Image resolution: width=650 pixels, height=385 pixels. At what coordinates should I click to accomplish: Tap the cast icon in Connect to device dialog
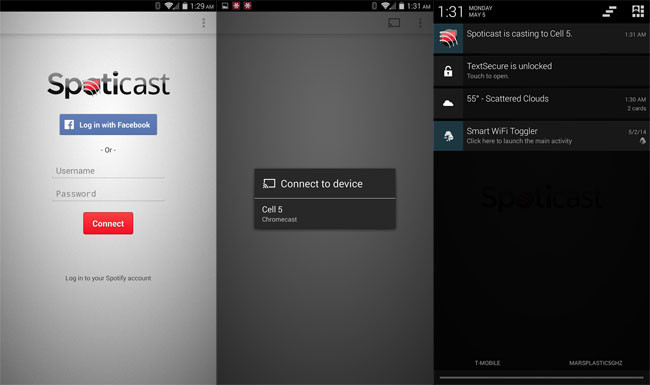(269, 184)
